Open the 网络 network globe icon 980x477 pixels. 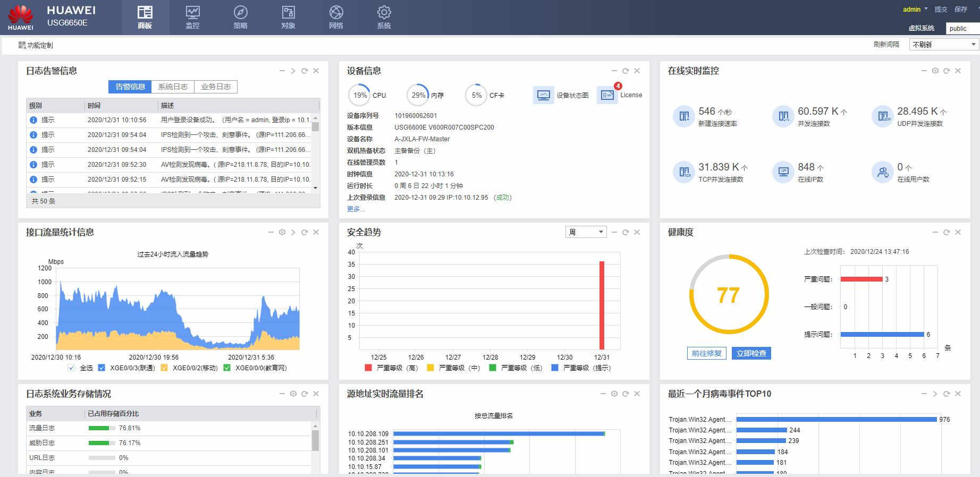336,13
